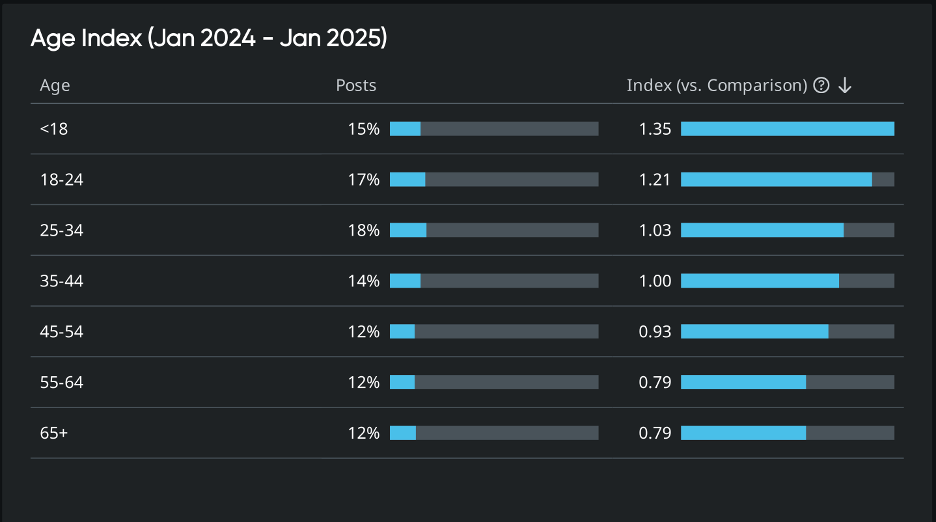Click the help icon beside Index header
The image size is (936, 522).
(821, 85)
